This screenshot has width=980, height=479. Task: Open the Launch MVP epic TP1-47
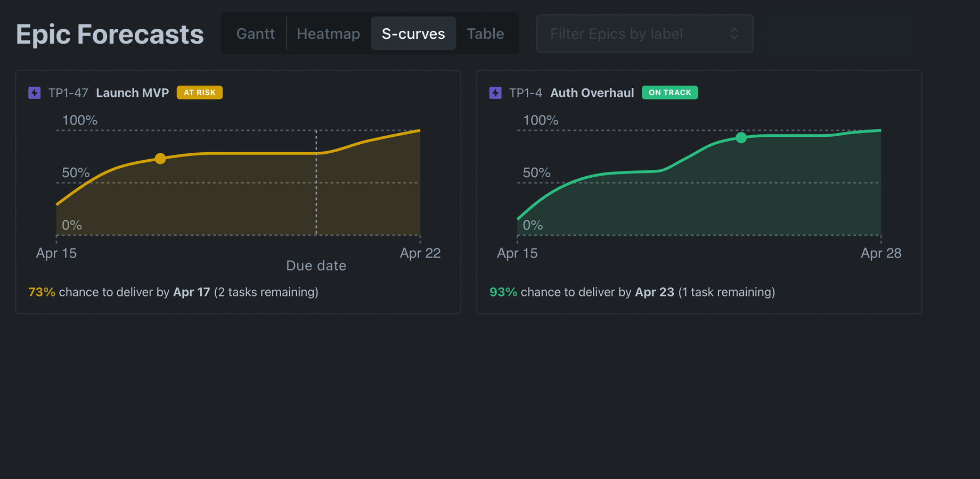(x=132, y=92)
